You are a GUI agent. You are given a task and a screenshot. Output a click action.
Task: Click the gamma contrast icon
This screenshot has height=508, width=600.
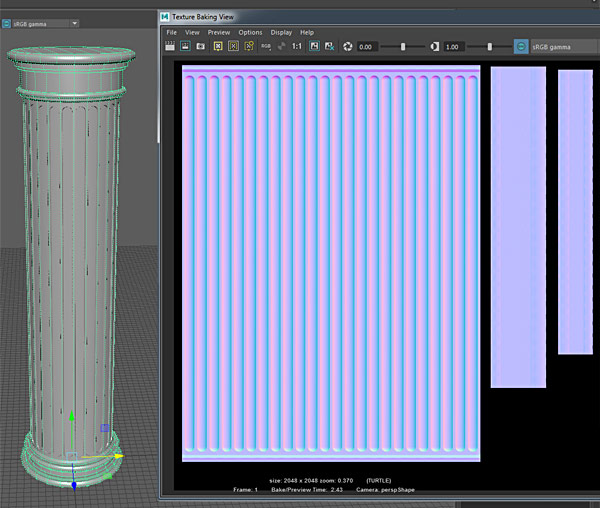(x=435, y=47)
